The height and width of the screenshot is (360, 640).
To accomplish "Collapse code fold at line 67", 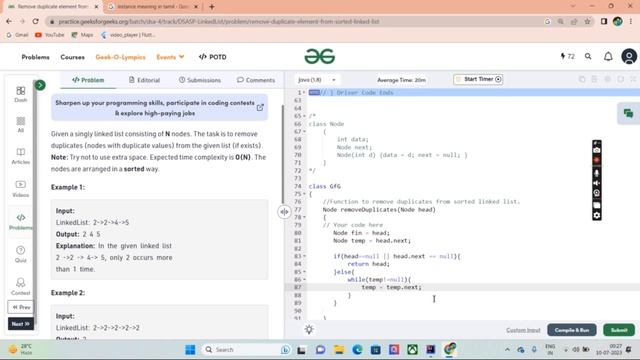I will 305,131.
